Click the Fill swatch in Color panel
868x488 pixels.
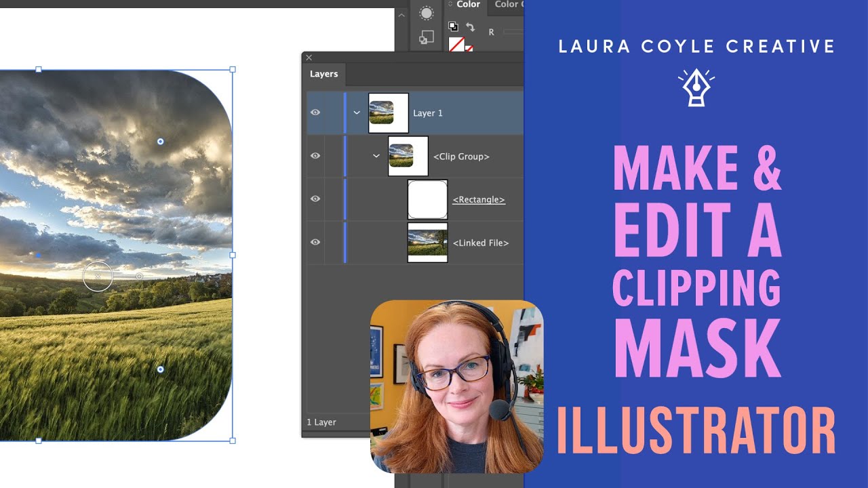(x=457, y=45)
